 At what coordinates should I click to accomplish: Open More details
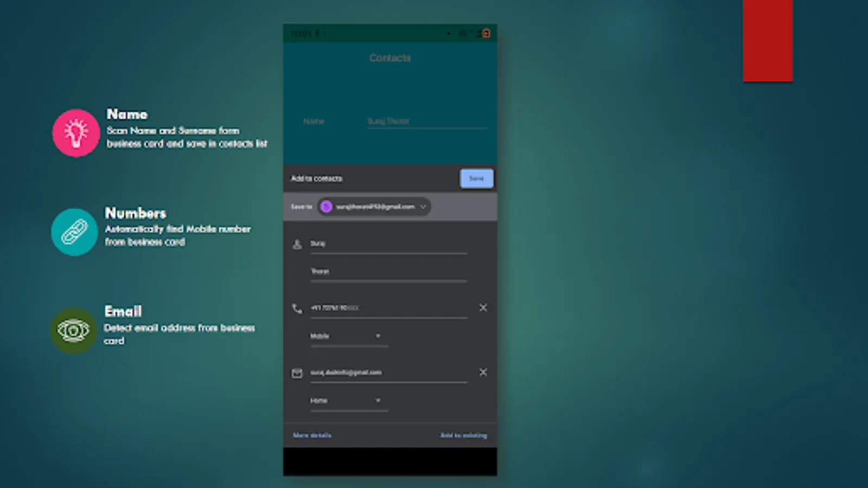(x=312, y=435)
